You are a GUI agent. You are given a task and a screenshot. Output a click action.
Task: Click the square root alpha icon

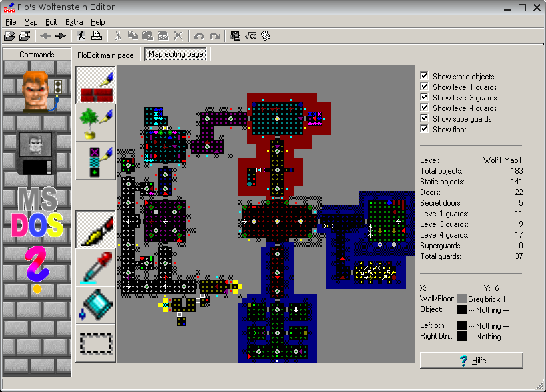(x=250, y=35)
